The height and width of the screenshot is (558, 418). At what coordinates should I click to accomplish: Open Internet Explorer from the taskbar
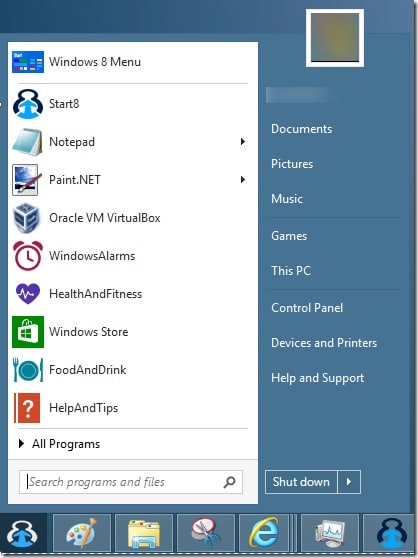click(264, 533)
